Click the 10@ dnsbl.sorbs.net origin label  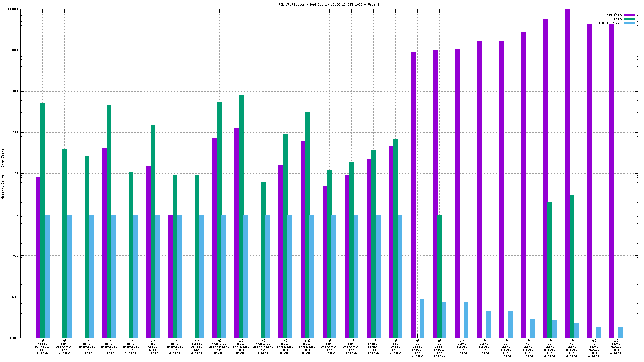[373, 347]
